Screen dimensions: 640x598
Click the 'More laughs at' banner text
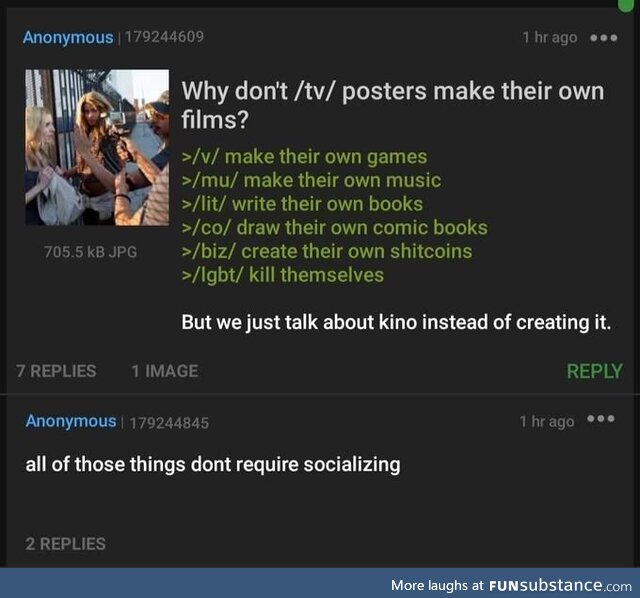click(x=437, y=585)
